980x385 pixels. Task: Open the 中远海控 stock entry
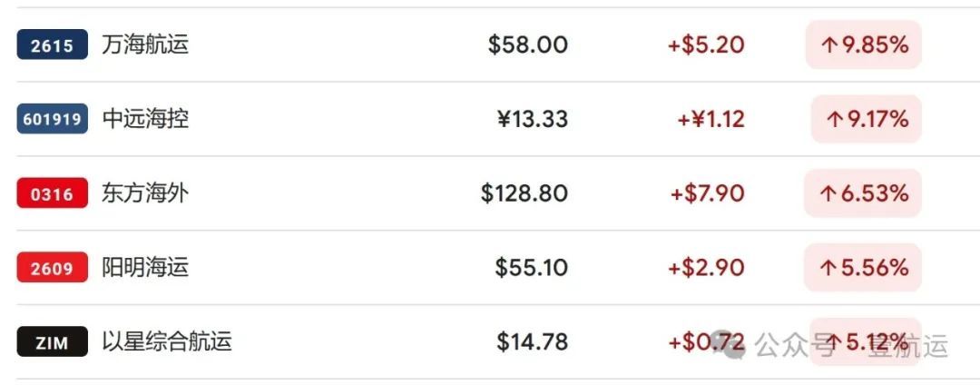[145, 119]
